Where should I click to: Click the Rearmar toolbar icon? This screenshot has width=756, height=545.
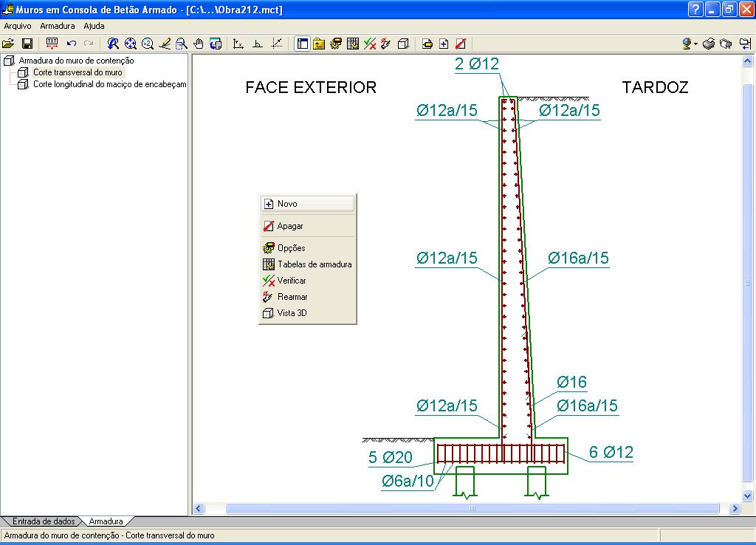coord(386,44)
